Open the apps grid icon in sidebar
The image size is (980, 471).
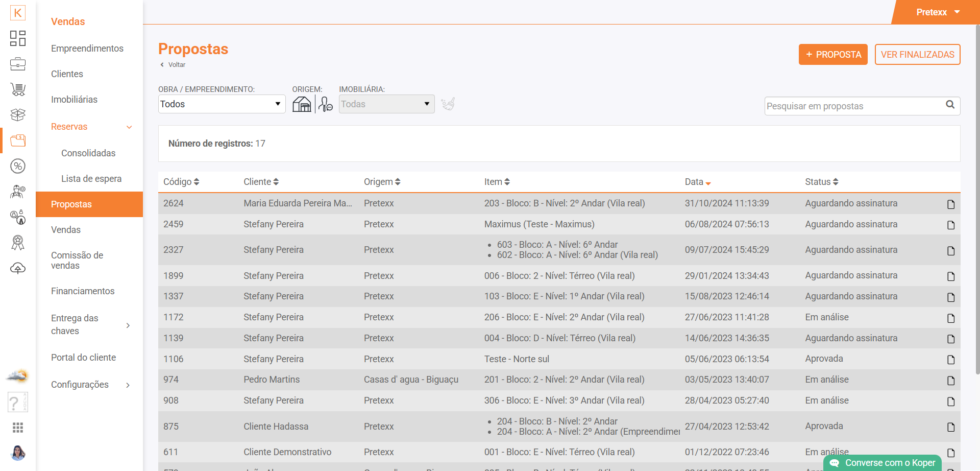click(18, 428)
